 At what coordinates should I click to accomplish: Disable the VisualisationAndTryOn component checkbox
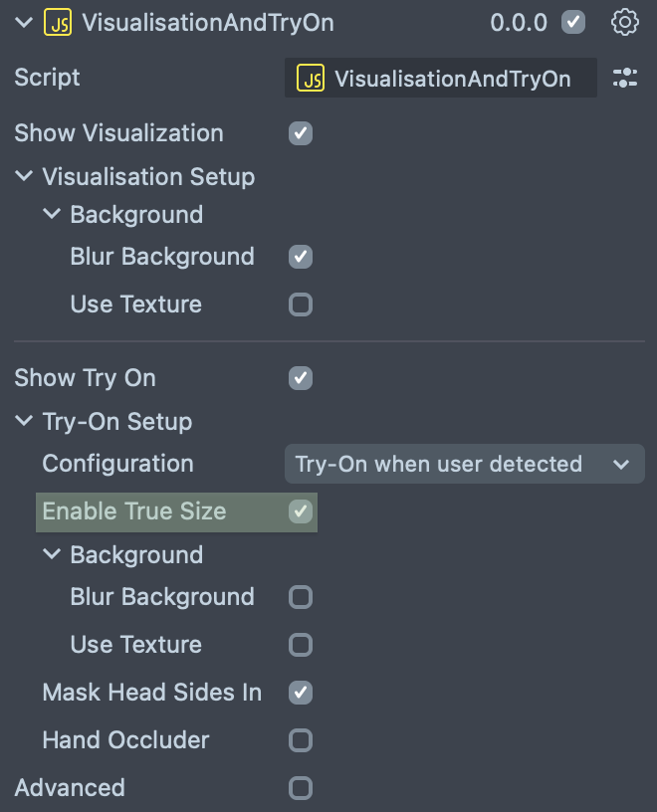click(x=573, y=22)
